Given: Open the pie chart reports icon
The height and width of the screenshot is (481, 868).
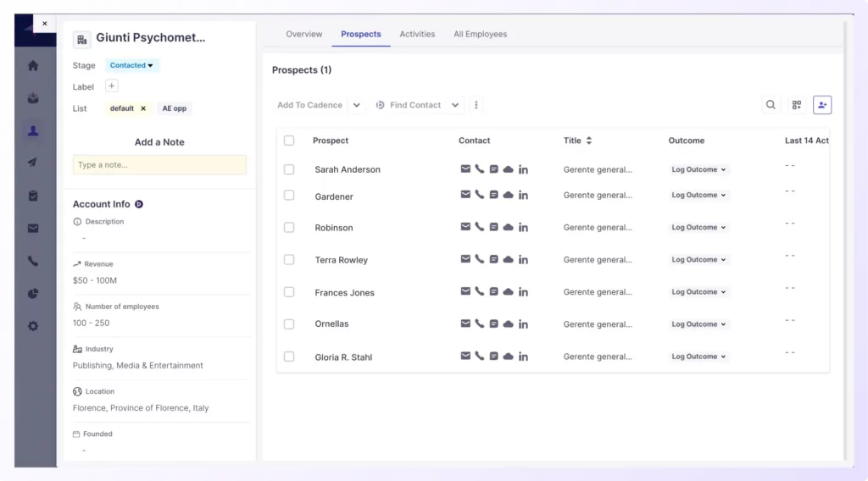Looking at the screenshot, I should pos(33,294).
